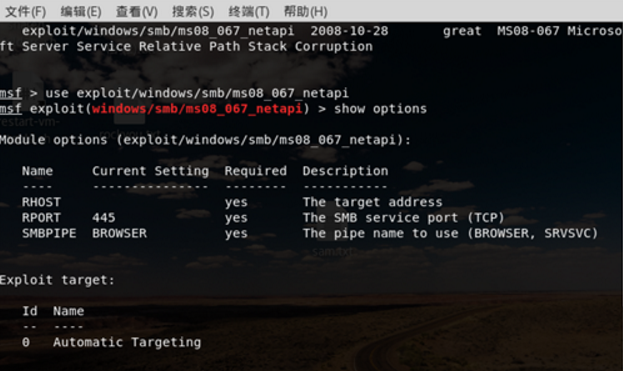
Task: Click the 'Description' column header
Action: [x=345, y=171]
